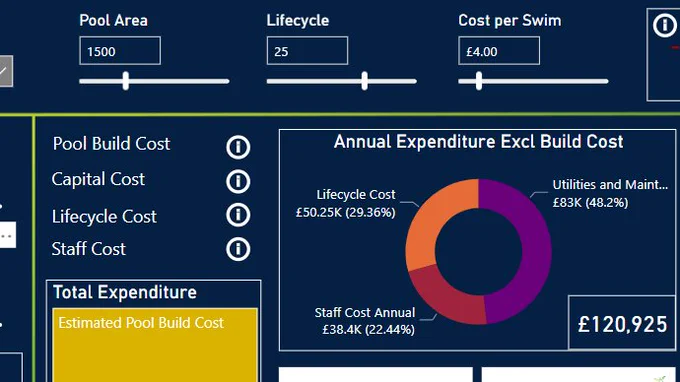Screen dimensions: 680x382
Task: Open info icon beside Capital Cost
Action: pyautogui.click(x=238, y=181)
